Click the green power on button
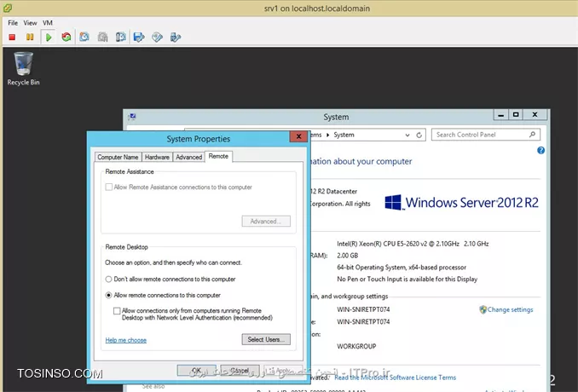The height and width of the screenshot is (392, 578). click(49, 37)
